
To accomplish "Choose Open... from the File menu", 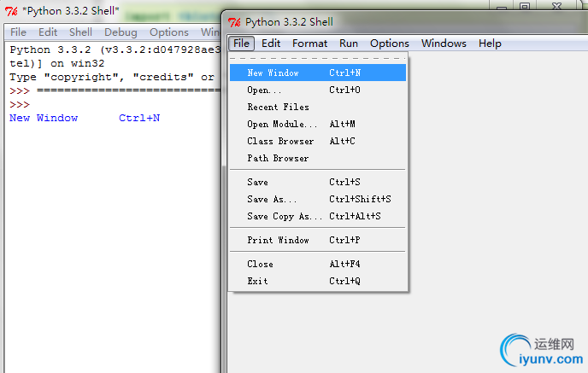I will tap(318, 90).
